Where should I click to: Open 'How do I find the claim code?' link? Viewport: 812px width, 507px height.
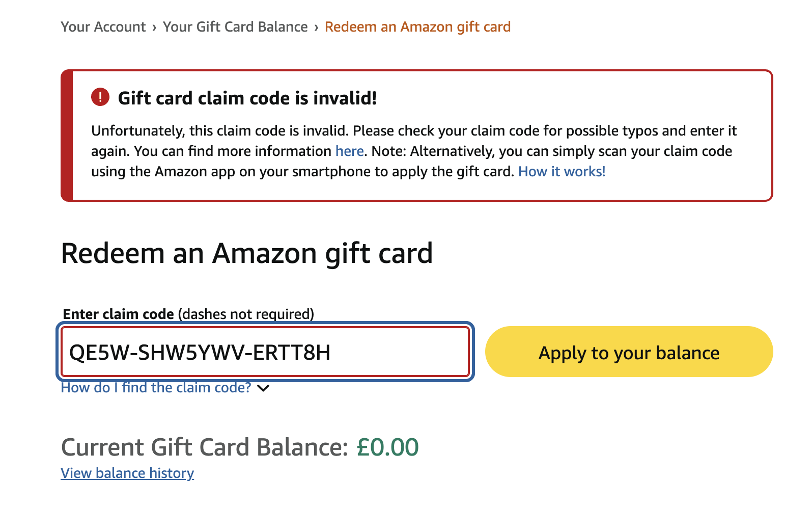point(156,388)
